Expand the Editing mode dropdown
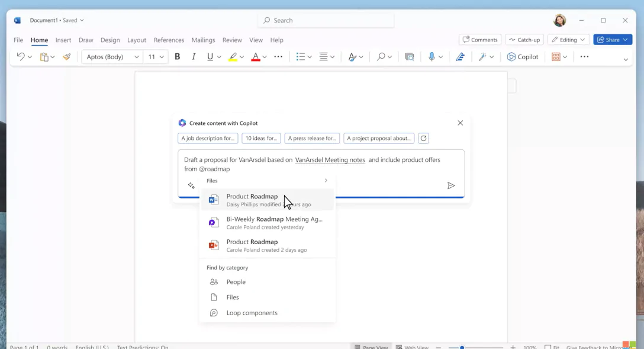Screen dimensions: 644x349 [x=568, y=40]
